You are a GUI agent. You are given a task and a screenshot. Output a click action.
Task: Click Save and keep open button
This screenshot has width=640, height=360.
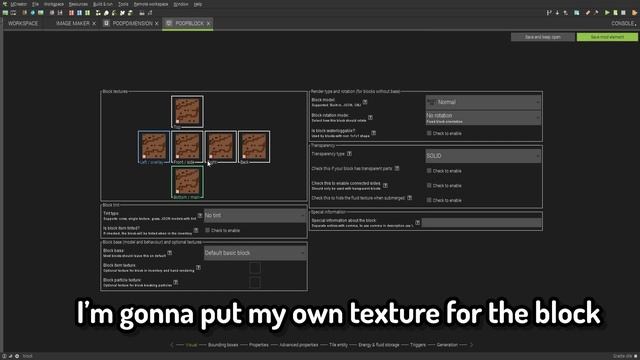click(542, 37)
